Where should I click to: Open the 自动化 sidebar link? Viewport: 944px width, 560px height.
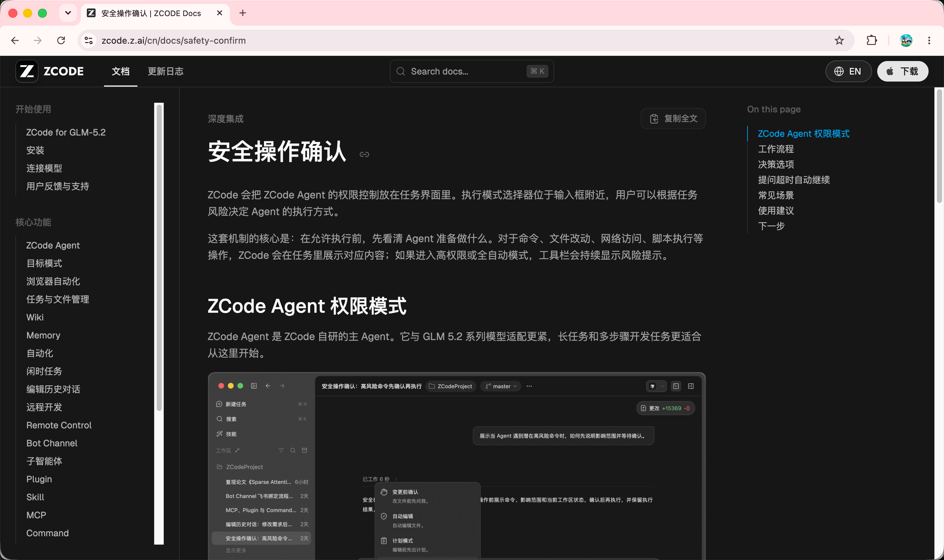[39, 353]
